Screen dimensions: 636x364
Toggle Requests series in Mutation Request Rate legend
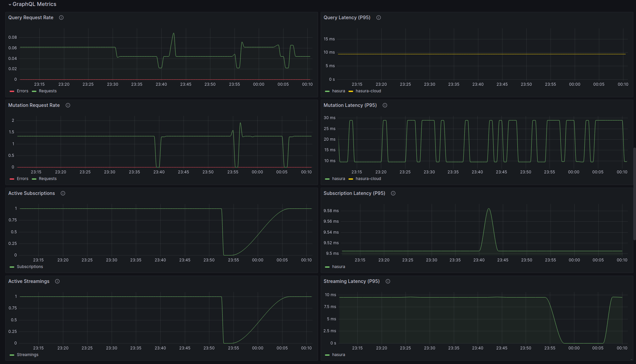tap(48, 179)
